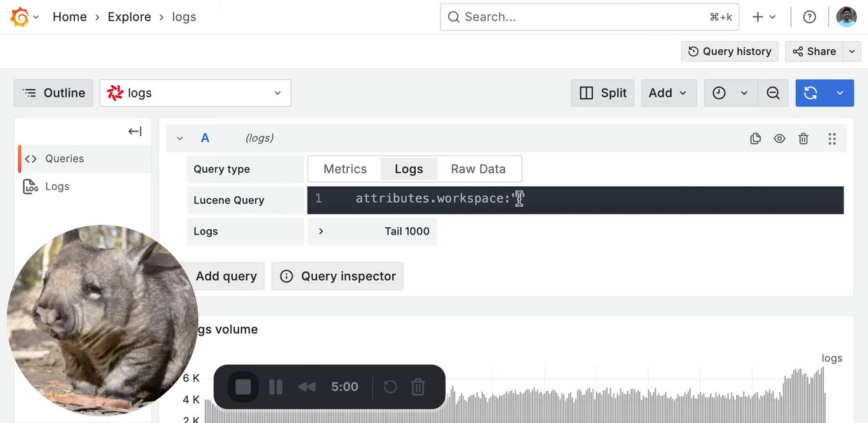Discard the recording with trash icon

click(418, 387)
